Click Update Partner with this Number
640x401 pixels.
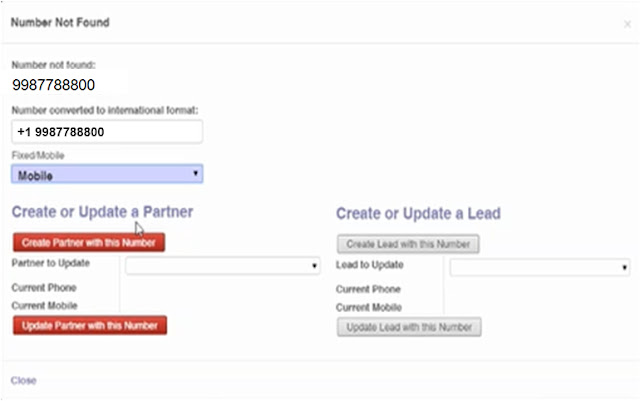89,325
